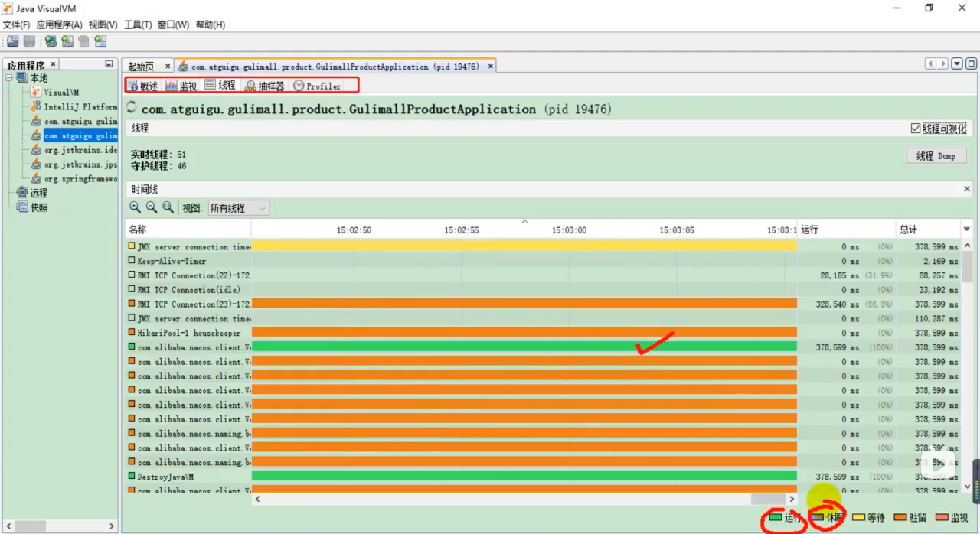Click the first icon in the main toolbar

[12, 41]
